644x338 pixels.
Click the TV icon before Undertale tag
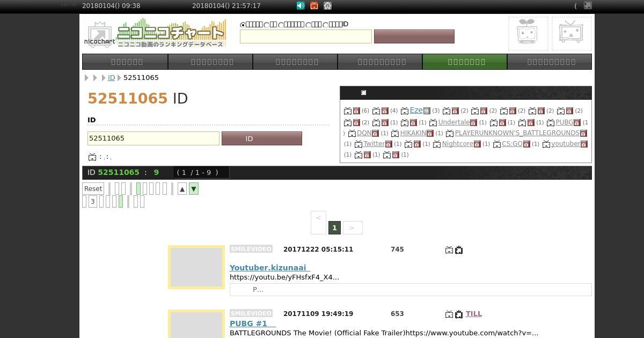pyautogui.click(x=433, y=123)
